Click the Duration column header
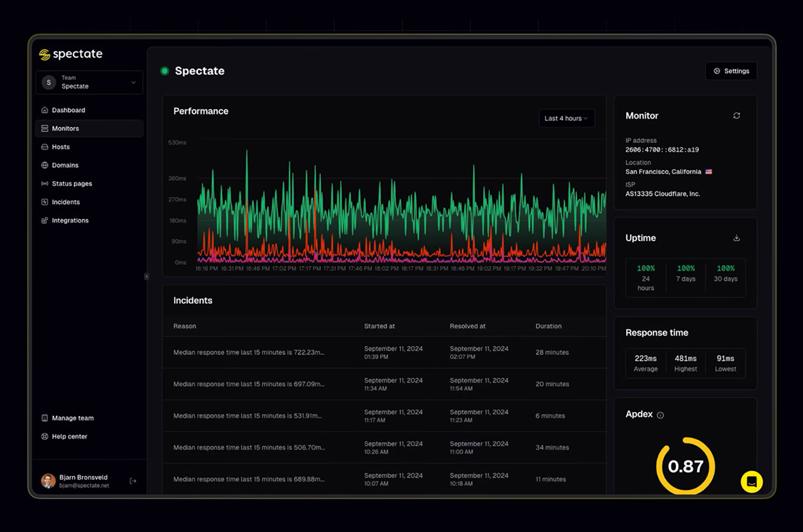 [548, 326]
